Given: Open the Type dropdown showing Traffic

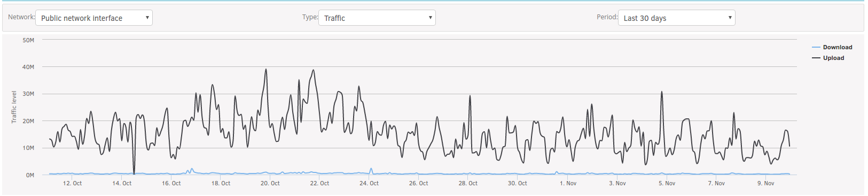Looking at the screenshot, I should [x=377, y=18].
